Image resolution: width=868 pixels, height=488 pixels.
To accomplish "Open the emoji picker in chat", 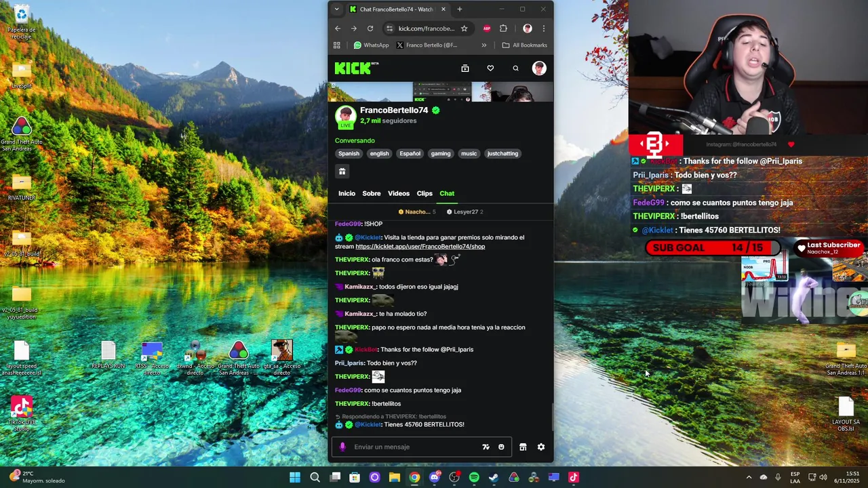I will [501, 447].
